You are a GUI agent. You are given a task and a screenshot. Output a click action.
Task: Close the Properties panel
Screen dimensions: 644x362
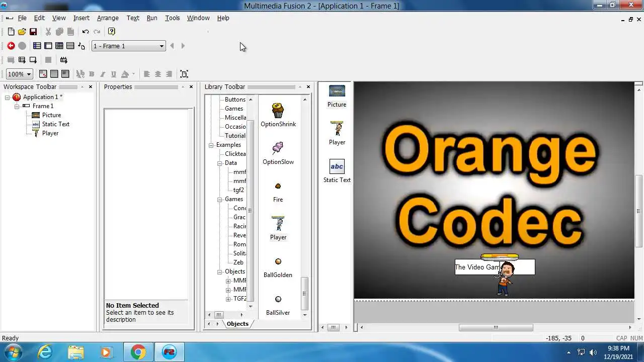(191, 87)
